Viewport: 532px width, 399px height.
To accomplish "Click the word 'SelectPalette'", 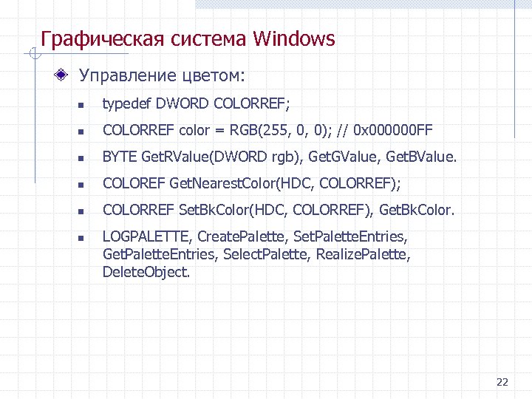I will [266, 254].
